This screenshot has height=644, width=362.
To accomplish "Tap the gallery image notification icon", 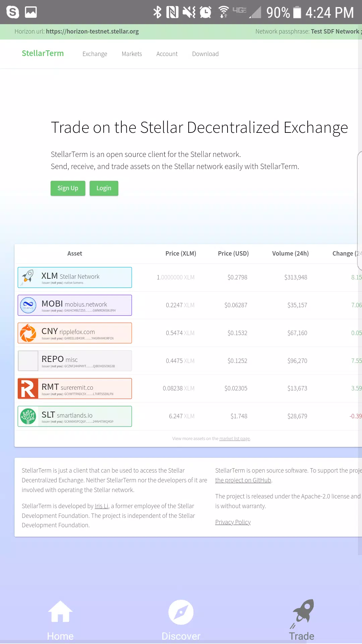I will tap(31, 12).
